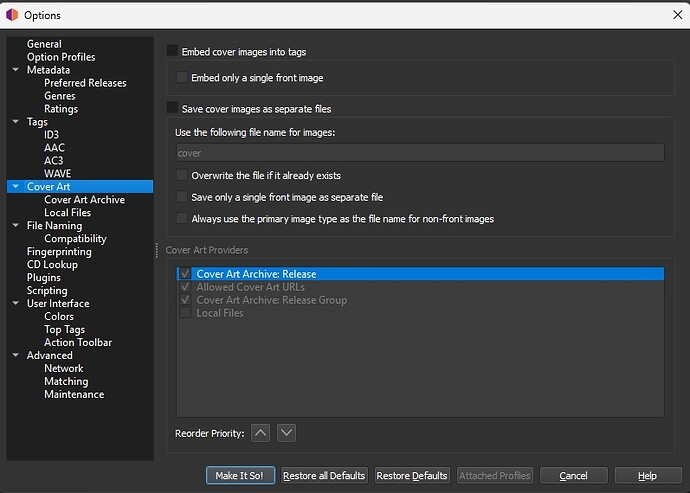Click the Attached Profiles button
The height and width of the screenshot is (493, 690).
pyautogui.click(x=495, y=475)
